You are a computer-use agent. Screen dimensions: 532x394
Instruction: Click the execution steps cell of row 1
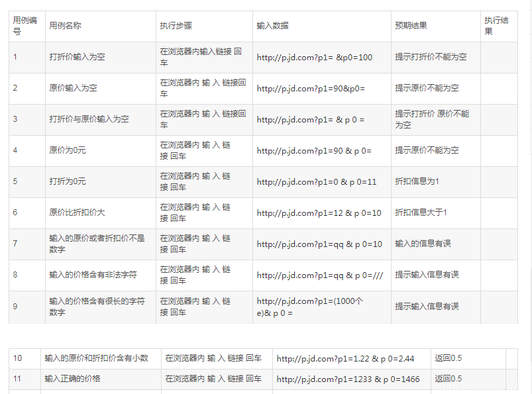click(204, 58)
